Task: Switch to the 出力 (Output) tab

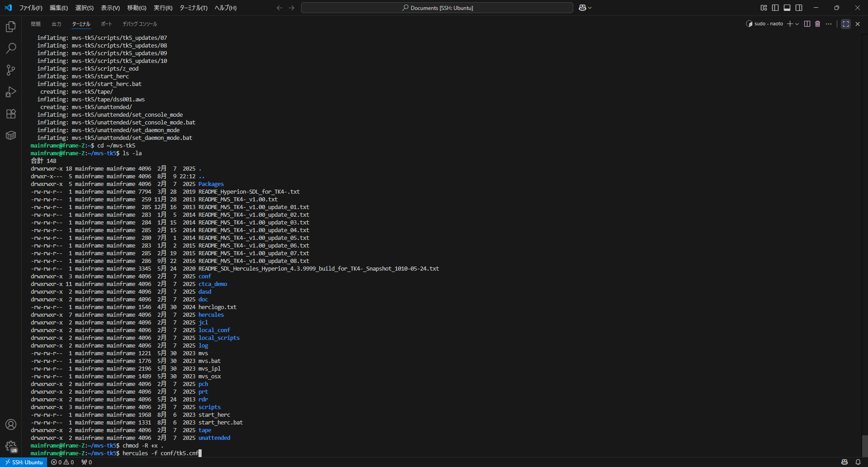Action: tap(57, 24)
